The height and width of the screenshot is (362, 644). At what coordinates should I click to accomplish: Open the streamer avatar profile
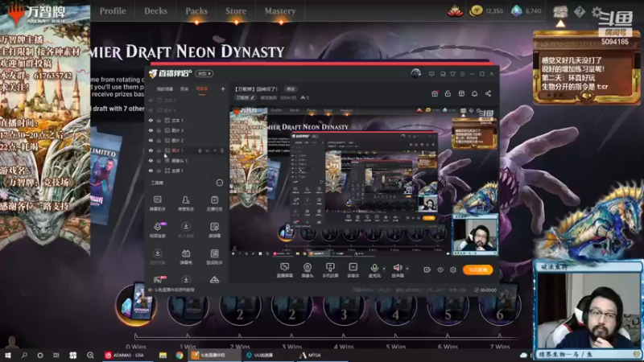[x=415, y=73]
